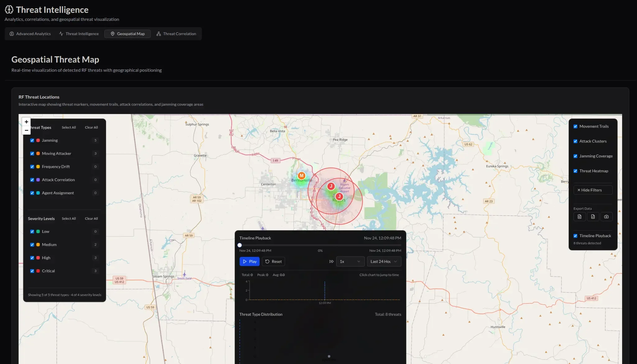Switch to the Threat Correlation tab
637x364 pixels.
click(176, 34)
